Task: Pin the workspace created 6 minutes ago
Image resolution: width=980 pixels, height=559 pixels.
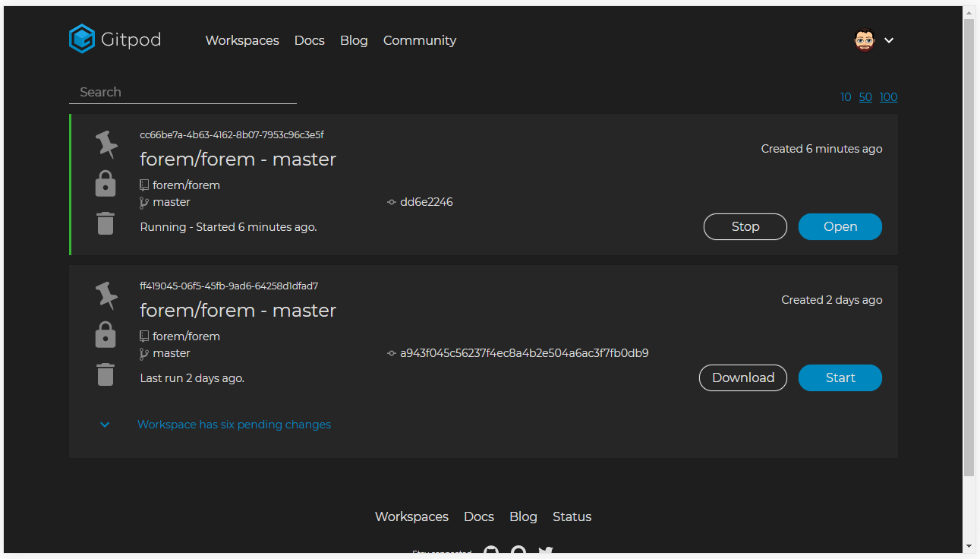Action: pyautogui.click(x=106, y=144)
